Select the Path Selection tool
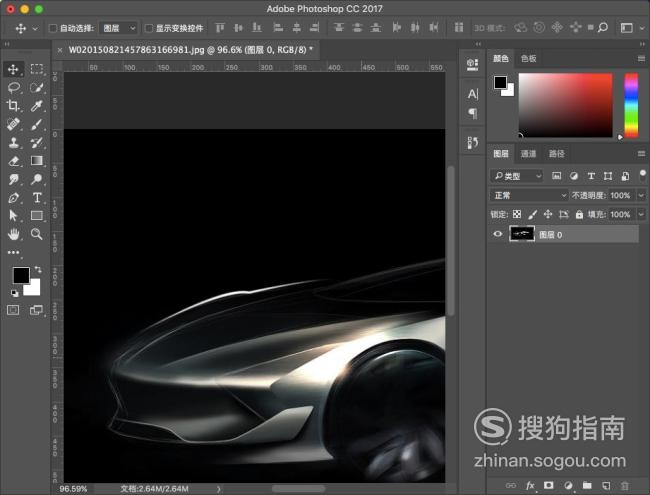The image size is (650, 495). coord(13,216)
